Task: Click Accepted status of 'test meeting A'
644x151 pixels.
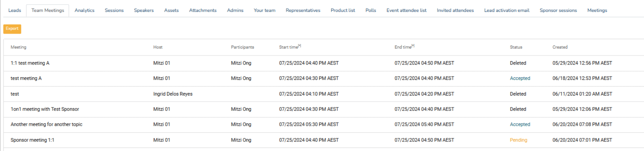Action: [520, 78]
